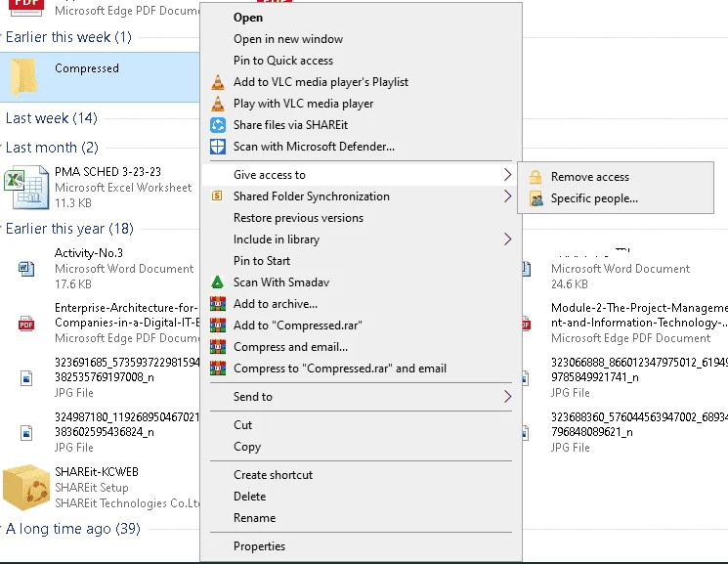Expand the Give access to submenu arrow
Image resolution: width=728 pixels, height=564 pixels.
[x=507, y=175]
